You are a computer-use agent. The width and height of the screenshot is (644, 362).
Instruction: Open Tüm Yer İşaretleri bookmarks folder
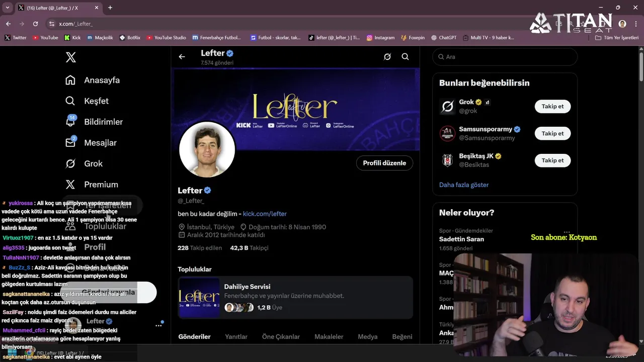click(x=617, y=38)
